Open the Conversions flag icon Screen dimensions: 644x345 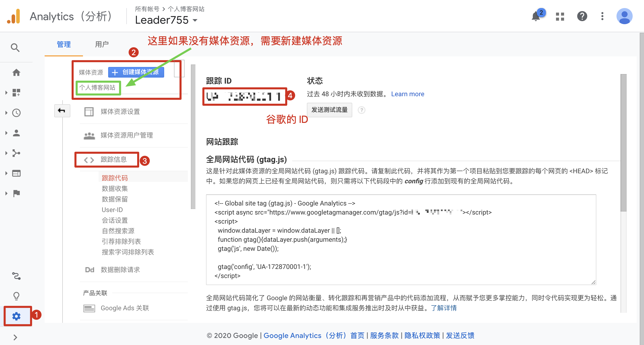click(x=16, y=193)
